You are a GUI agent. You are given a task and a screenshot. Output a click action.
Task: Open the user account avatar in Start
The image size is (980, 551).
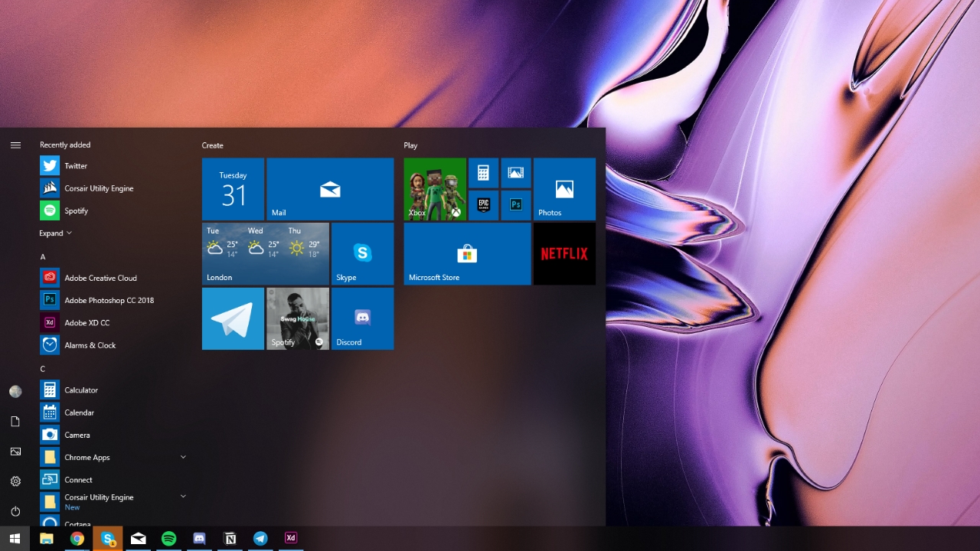click(x=15, y=392)
